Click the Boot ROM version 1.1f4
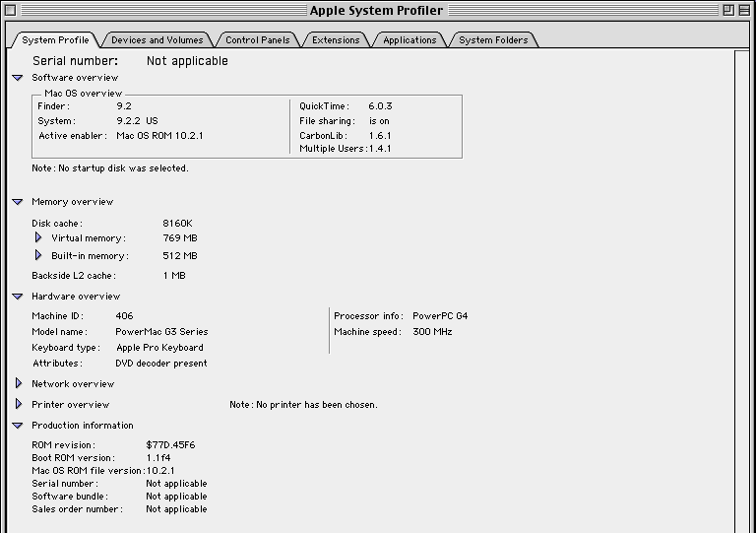The image size is (756, 533). 158,458
